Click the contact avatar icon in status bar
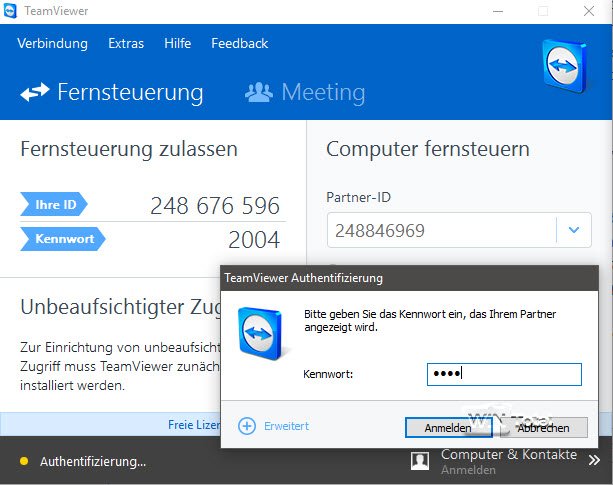 pyautogui.click(x=420, y=462)
